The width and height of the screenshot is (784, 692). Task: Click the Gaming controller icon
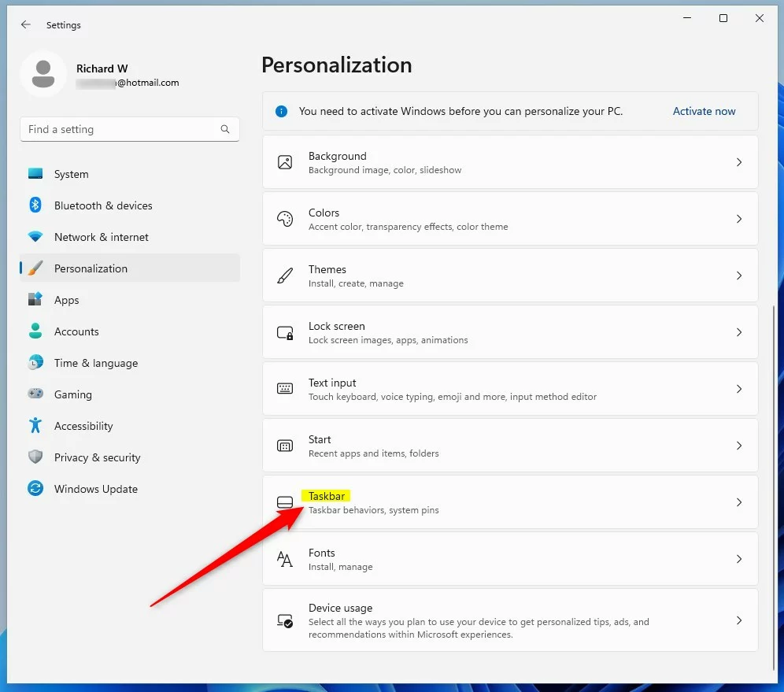[36, 394]
